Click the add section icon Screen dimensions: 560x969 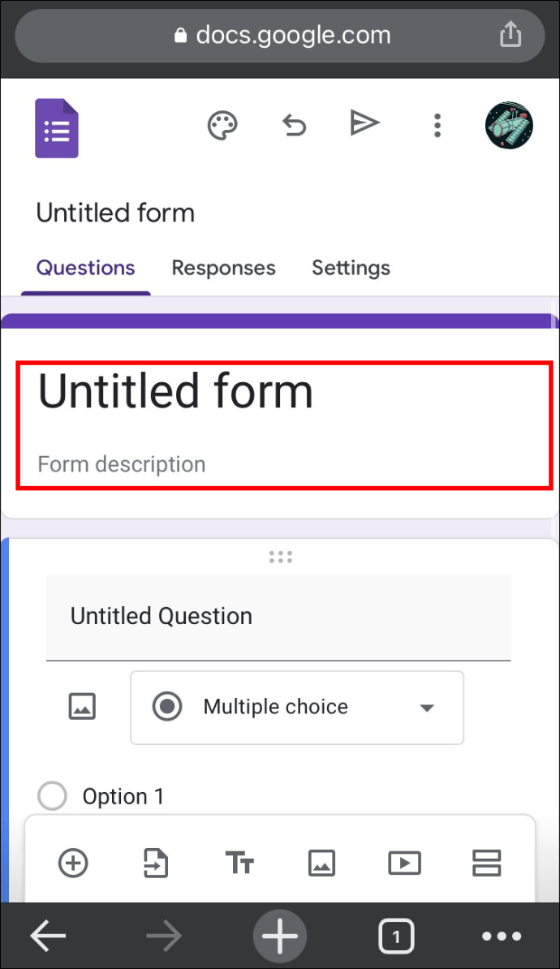[486, 863]
